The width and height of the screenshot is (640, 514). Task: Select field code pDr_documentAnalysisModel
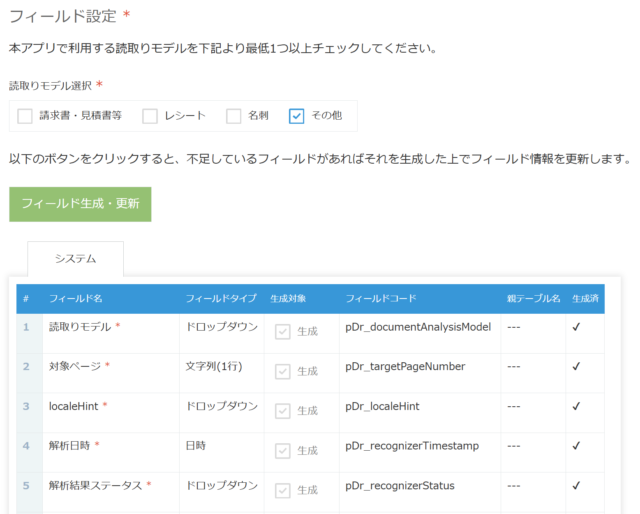[418, 327]
